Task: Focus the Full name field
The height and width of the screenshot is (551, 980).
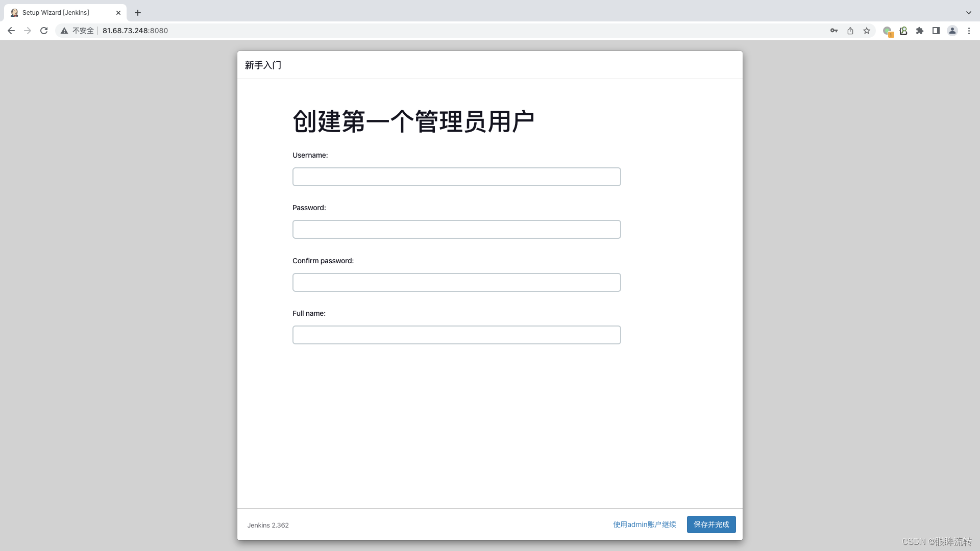Action: coord(457,335)
